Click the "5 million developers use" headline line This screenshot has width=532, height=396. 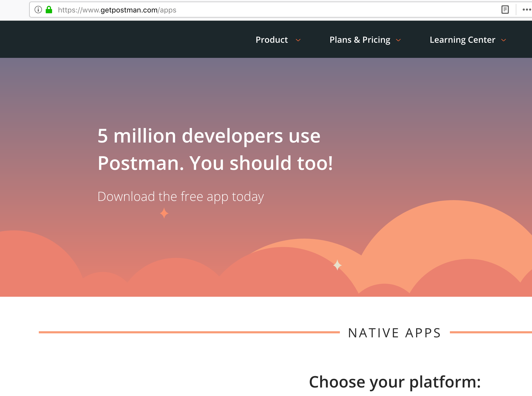coord(209,136)
